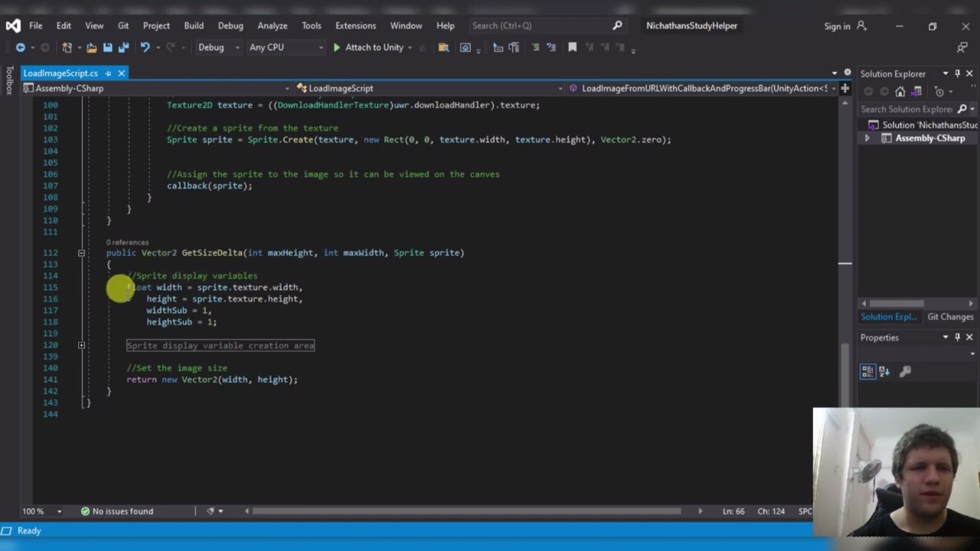The height and width of the screenshot is (551, 980).
Task: Collapse the GetSizeDelta method outline
Action: (81, 253)
